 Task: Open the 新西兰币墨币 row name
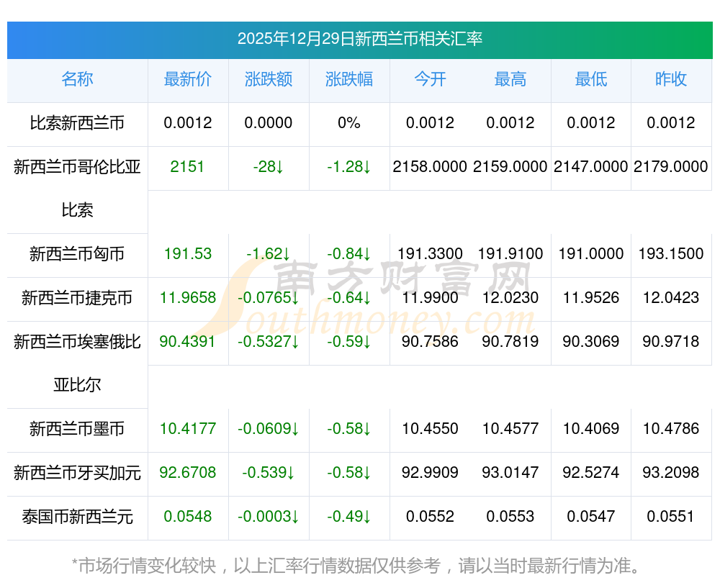[x=77, y=429]
